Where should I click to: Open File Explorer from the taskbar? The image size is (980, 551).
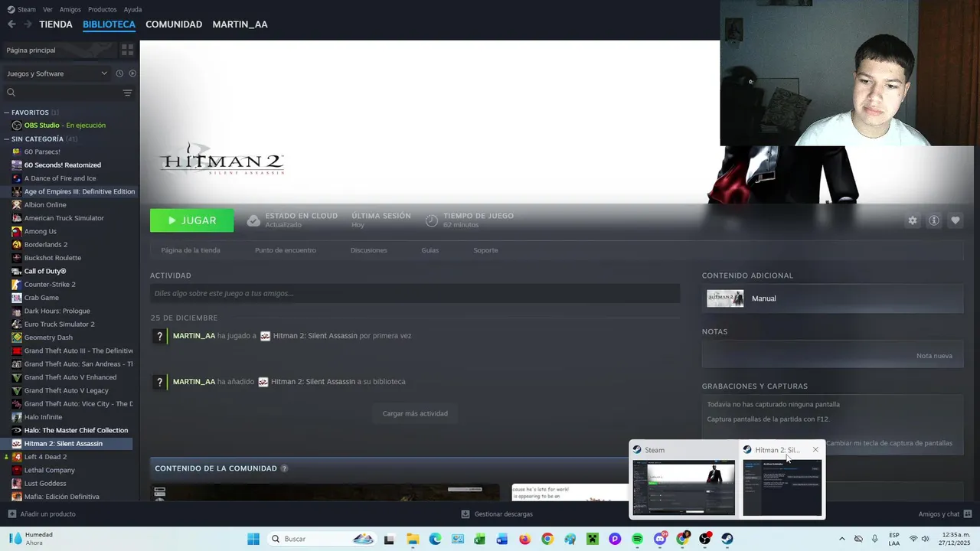(413, 539)
